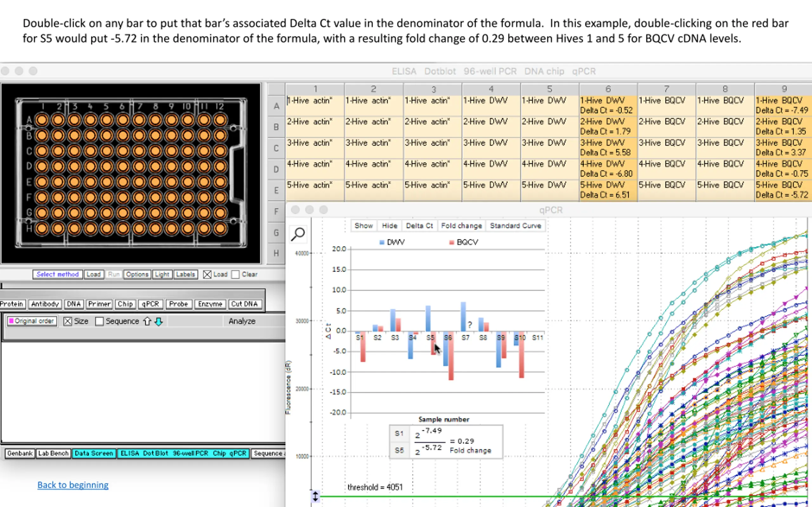Image resolution: width=812 pixels, height=507 pixels.
Task: Toggle the Load checkbox
Action: [x=207, y=274]
